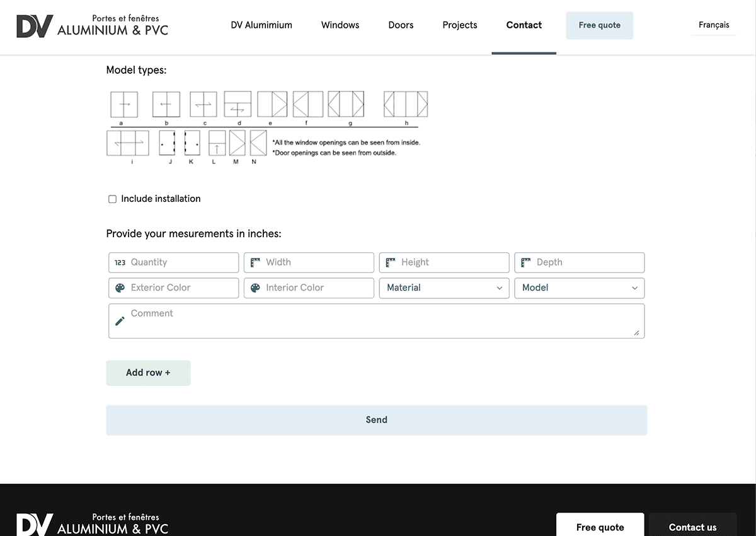Open the Doors menu item
Image resolution: width=756 pixels, height=536 pixels.
(401, 25)
